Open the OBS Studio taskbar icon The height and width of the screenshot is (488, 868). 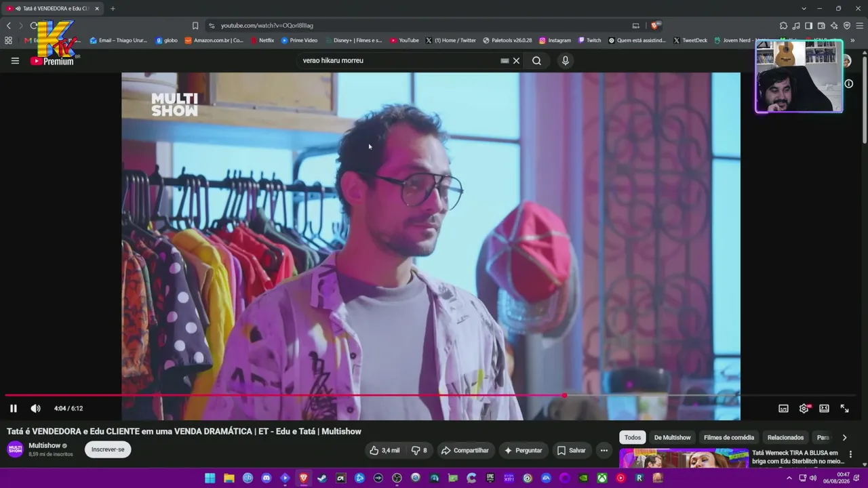(397, 479)
